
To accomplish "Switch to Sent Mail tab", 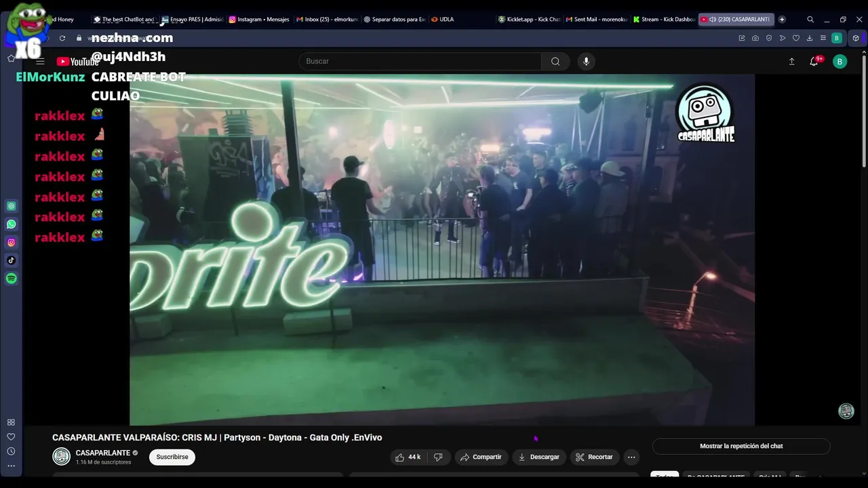I will click(597, 20).
